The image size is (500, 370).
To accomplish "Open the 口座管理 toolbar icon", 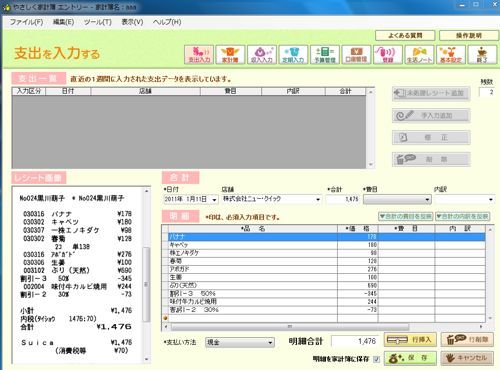I will tap(356, 54).
